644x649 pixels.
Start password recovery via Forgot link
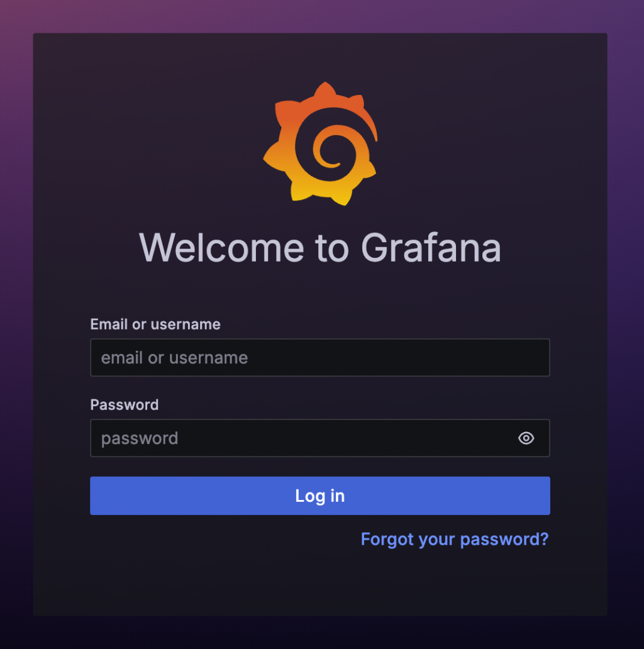pos(455,540)
